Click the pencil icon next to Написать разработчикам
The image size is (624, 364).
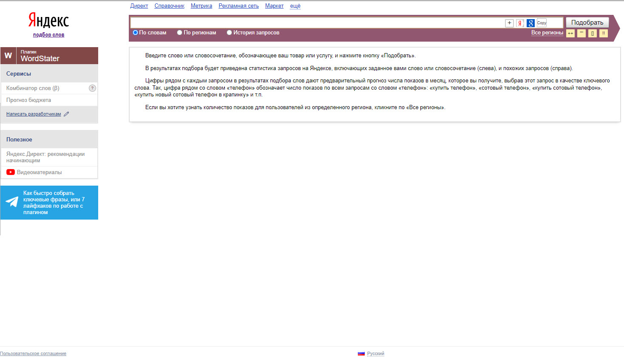66,114
